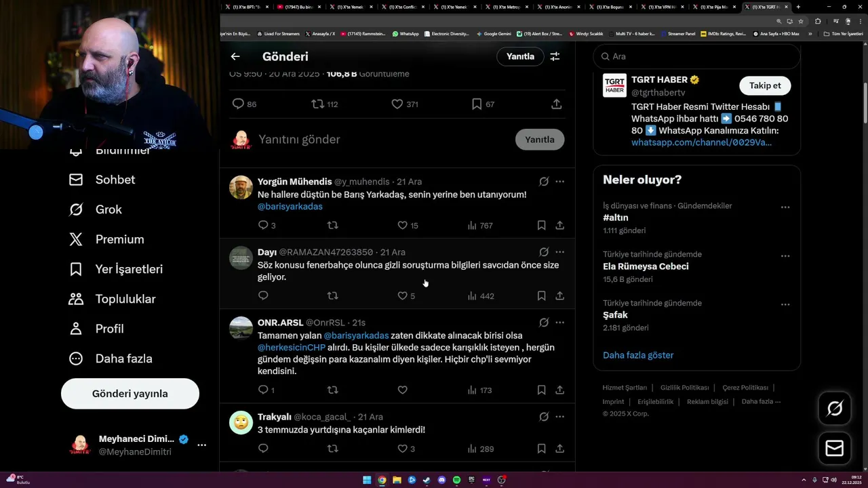Click the @herkesicinCHP mention

[x=292, y=348]
